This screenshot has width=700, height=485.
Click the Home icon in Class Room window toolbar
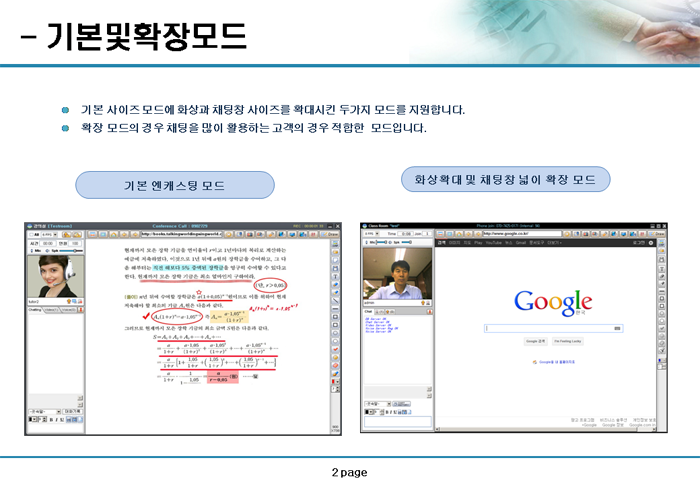coord(459,234)
